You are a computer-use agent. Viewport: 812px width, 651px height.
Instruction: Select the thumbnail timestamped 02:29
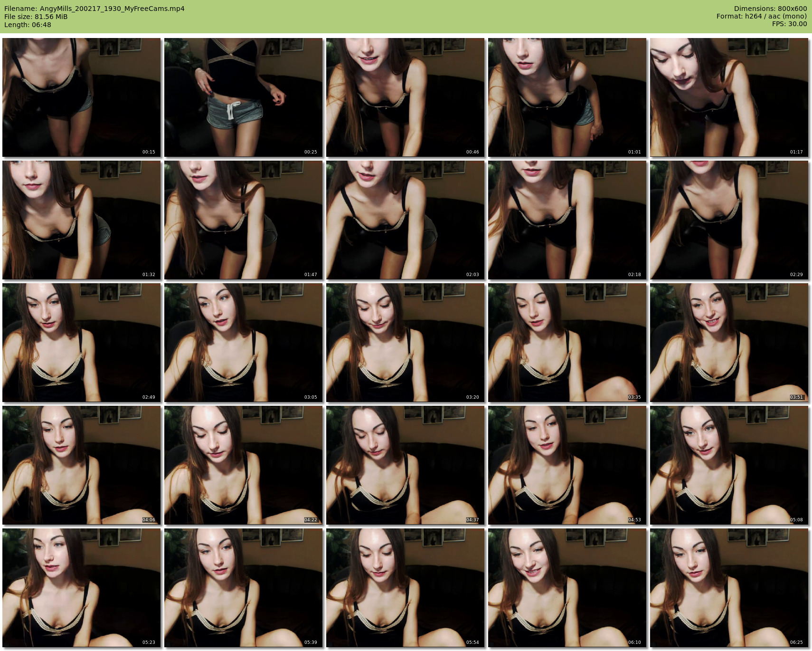(x=729, y=220)
